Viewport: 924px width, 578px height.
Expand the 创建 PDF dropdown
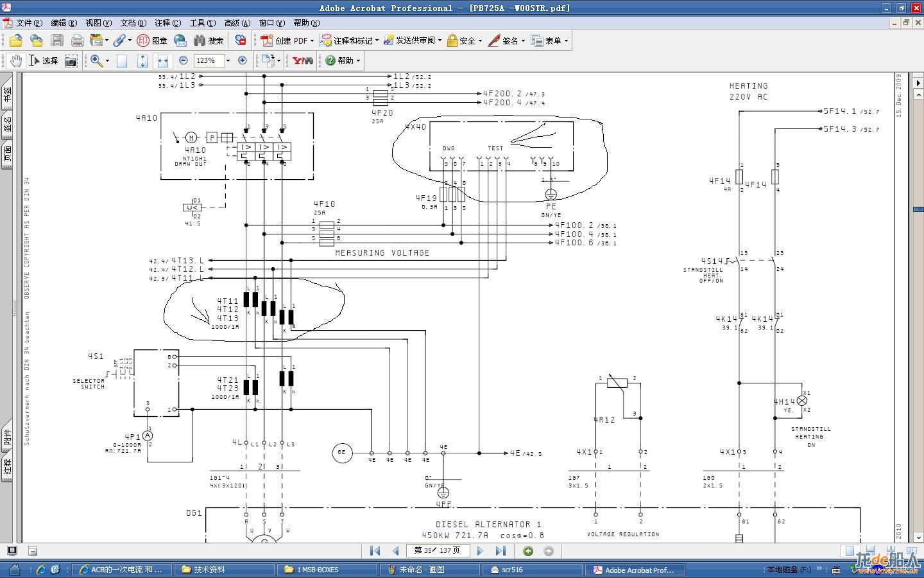pos(312,40)
